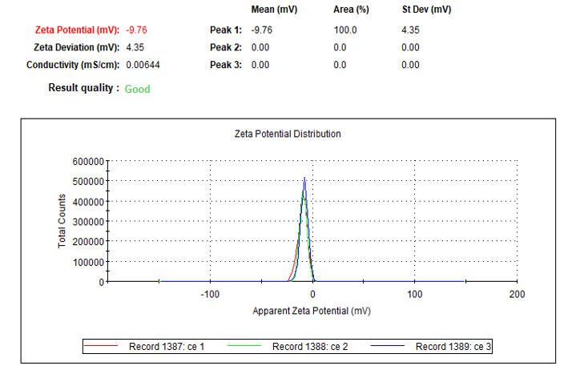Click the top of the distribution peak curve
Viewport: 588px width, 370px height.
pyautogui.click(x=304, y=179)
